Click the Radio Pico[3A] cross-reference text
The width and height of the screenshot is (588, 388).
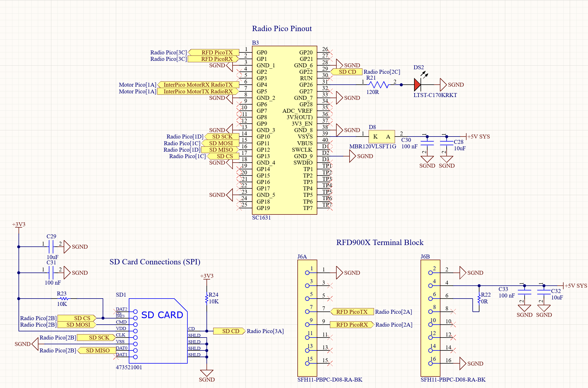(265, 331)
